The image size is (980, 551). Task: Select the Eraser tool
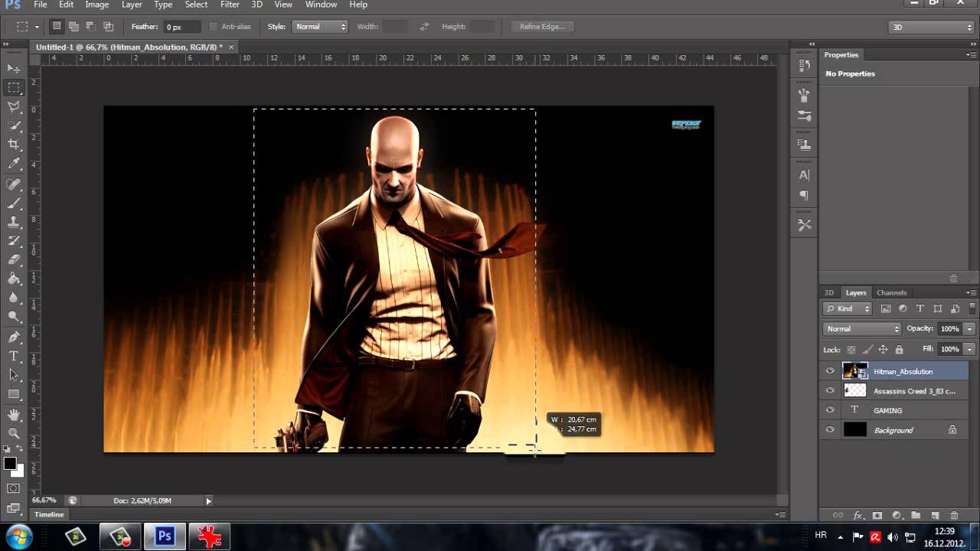(x=14, y=260)
